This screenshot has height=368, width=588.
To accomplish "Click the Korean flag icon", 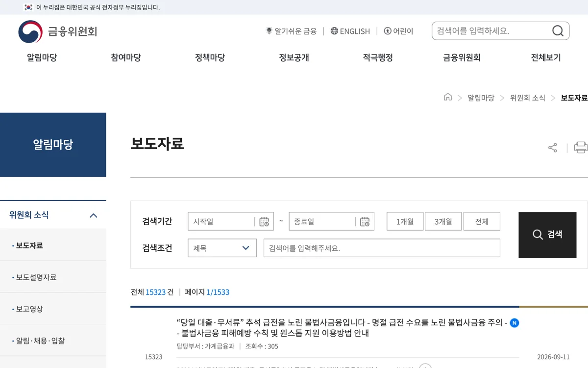I will pos(28,7).
